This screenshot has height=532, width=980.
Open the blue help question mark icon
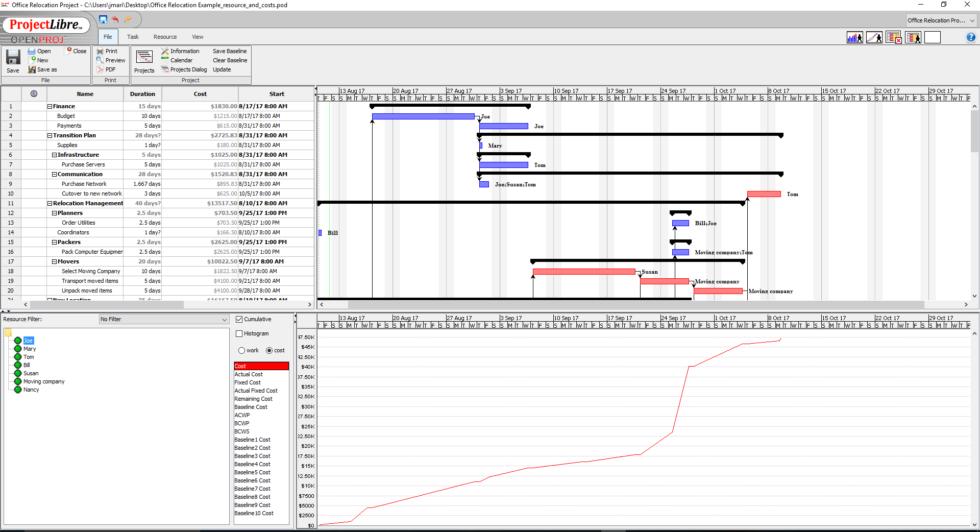[x=971, y=37]
